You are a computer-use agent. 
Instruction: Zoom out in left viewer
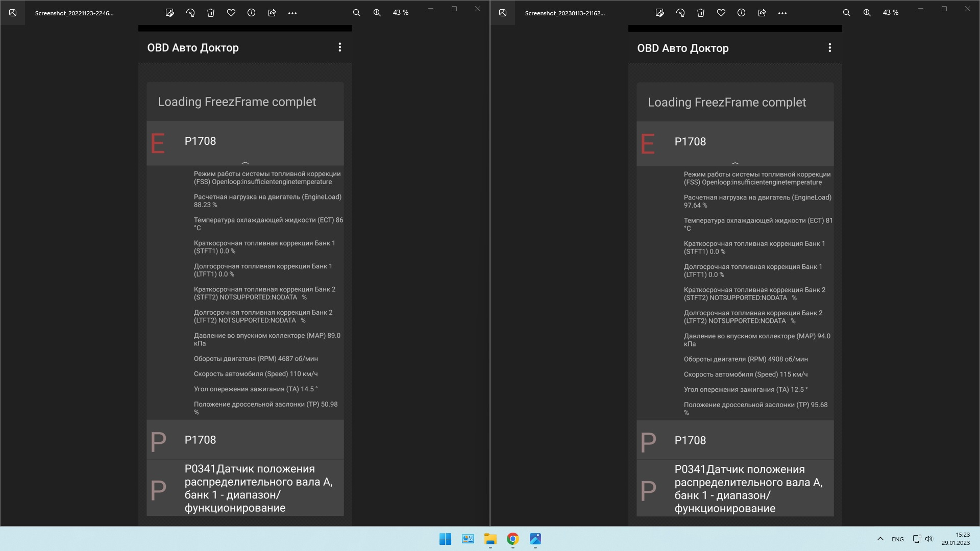click(357, 13)
